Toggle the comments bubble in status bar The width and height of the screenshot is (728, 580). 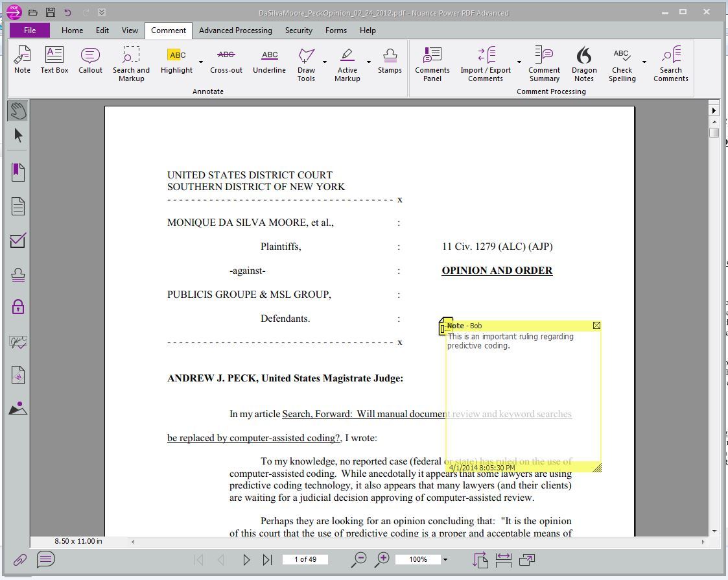point(45,559)
